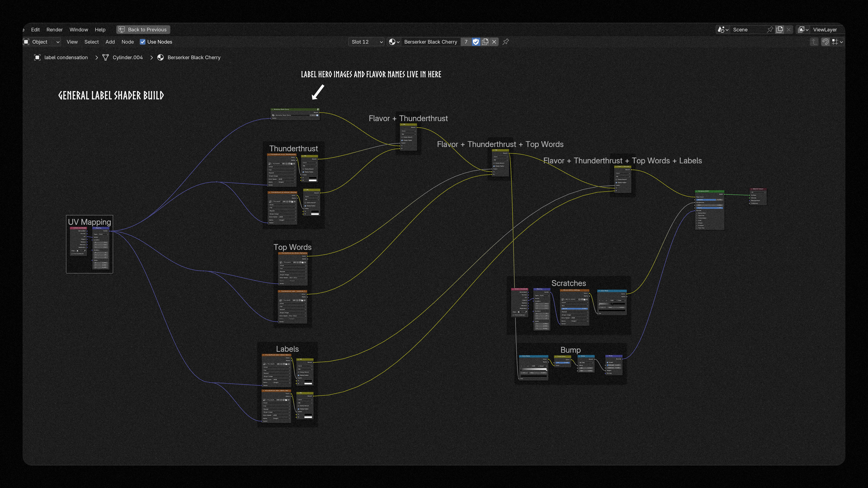Open the Render menu
The height and width of the screenshot is (488, 868).
tap(54, 30)
